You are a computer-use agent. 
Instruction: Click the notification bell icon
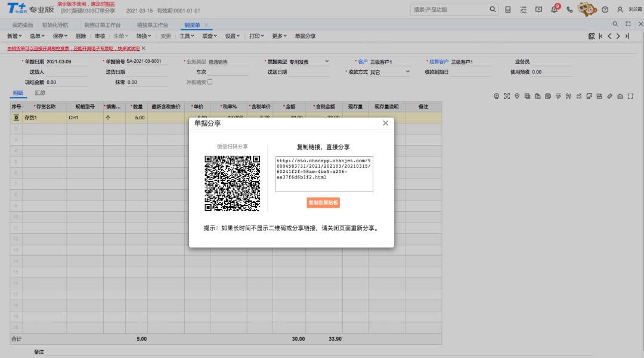(554, 10)
